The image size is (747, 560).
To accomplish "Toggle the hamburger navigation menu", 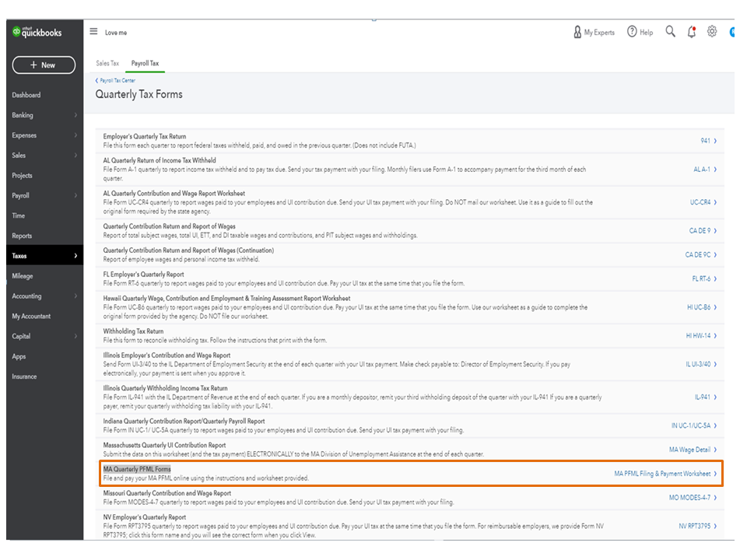I will (x=94, y=32).
